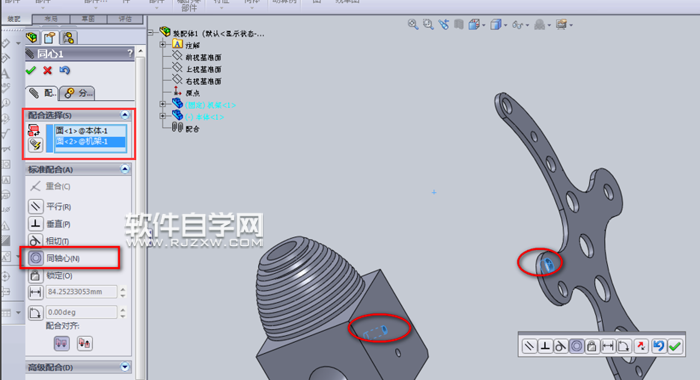Open Hide/Show Items dropdown arrow
The image size is (700, 380).
(x=527, y=25)
